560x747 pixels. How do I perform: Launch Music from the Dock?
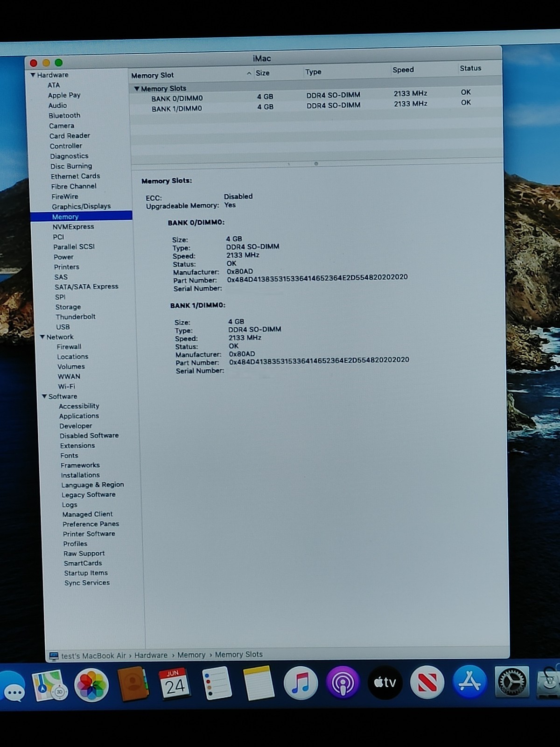click(301, 683)
